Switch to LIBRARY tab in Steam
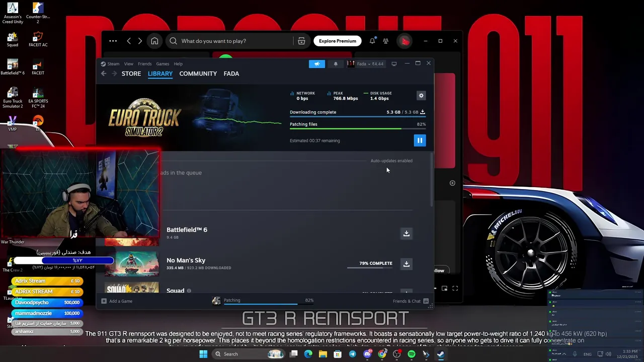Image resolution: width=644 pixels, height=362 pixels. [x=160, y=74]
